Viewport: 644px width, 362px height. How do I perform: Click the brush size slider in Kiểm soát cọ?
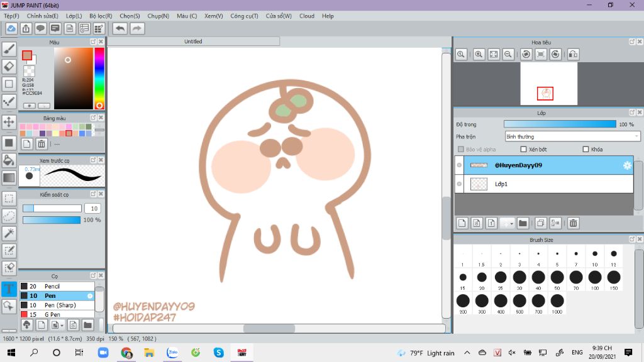coord(52,208)
